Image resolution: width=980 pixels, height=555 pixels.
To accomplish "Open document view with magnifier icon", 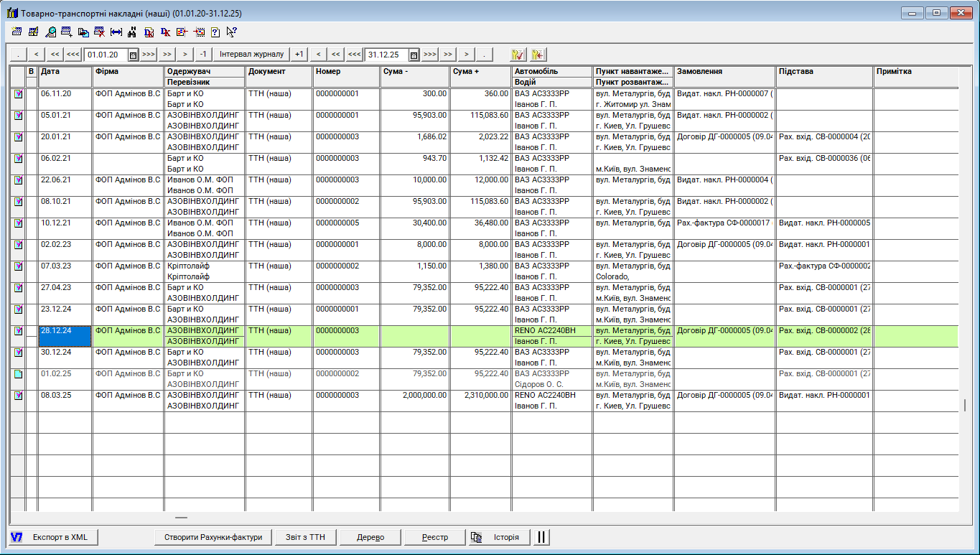I will point(50,32).
